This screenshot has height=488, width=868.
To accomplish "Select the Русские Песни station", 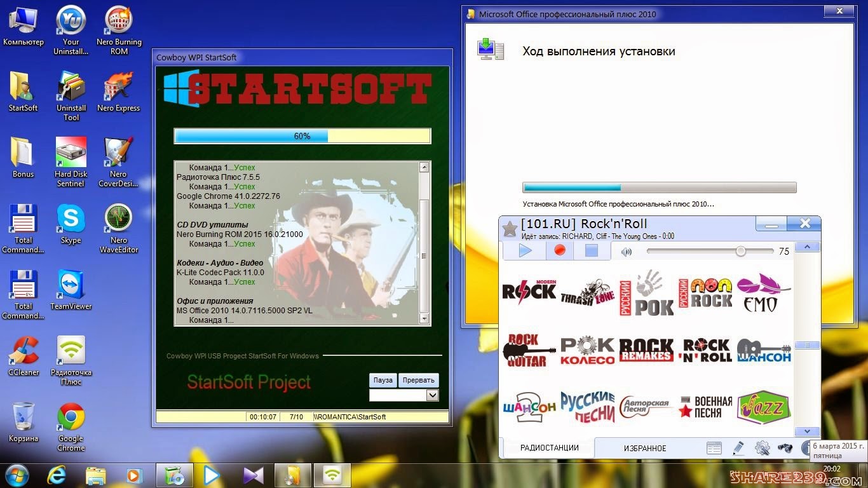I will [587, 407].
